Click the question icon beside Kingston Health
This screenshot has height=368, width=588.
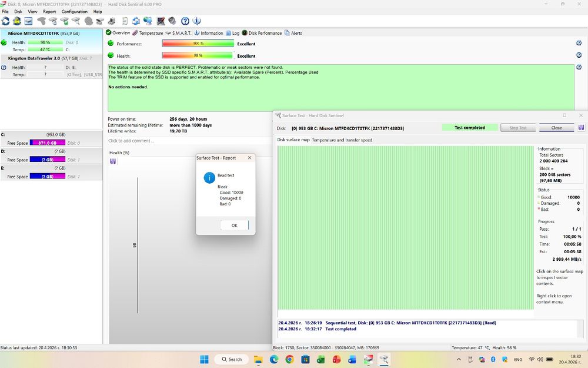point(4,68)
